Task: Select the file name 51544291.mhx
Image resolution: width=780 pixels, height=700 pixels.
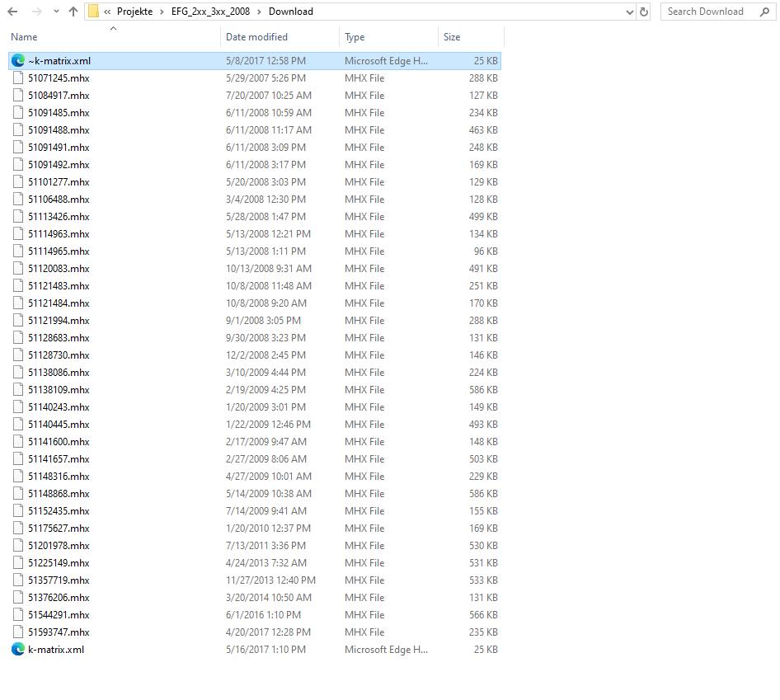Action: [59, 615]
